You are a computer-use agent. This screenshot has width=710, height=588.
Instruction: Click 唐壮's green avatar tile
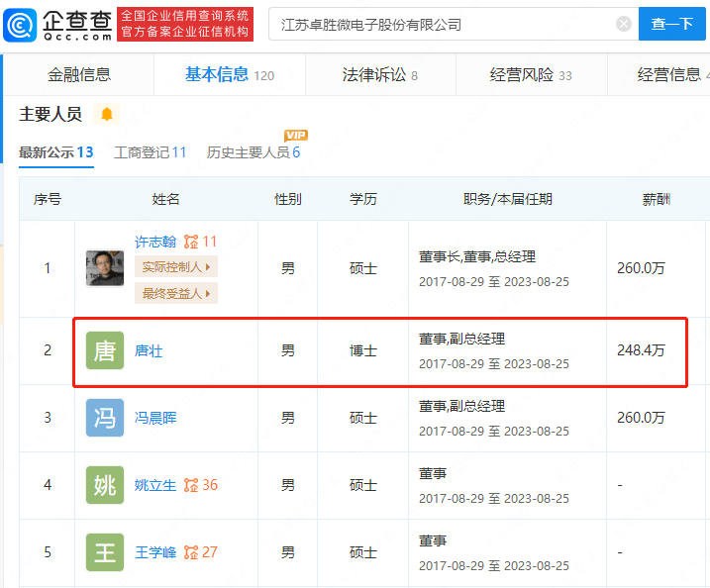click(105, 350)
